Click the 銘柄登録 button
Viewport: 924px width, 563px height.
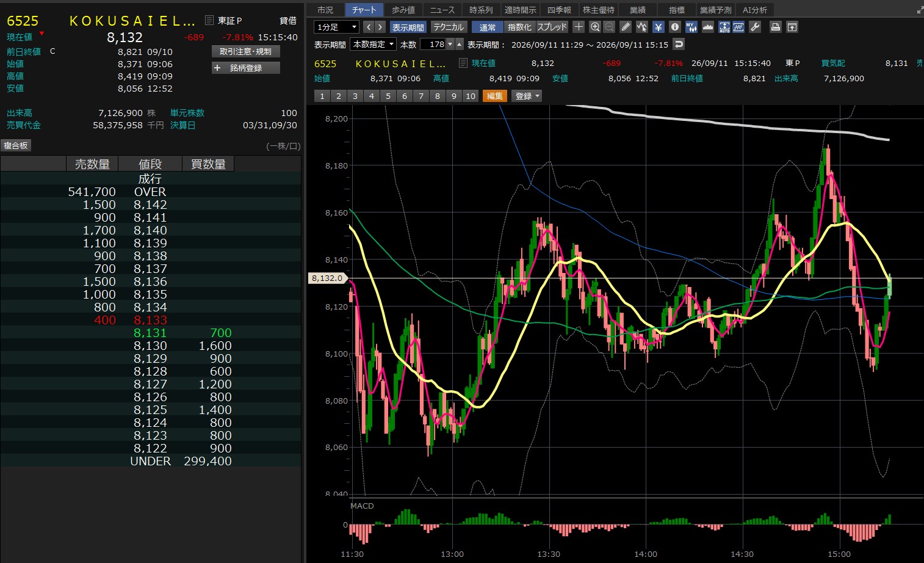[246, 68]
